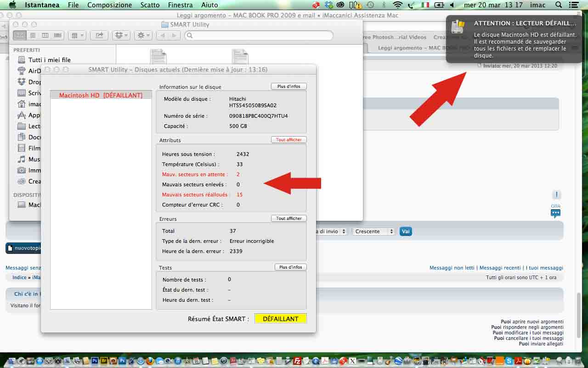The image size is (588, 368).
Task: Open the Istantanea menu
Action: pos(41,5)
